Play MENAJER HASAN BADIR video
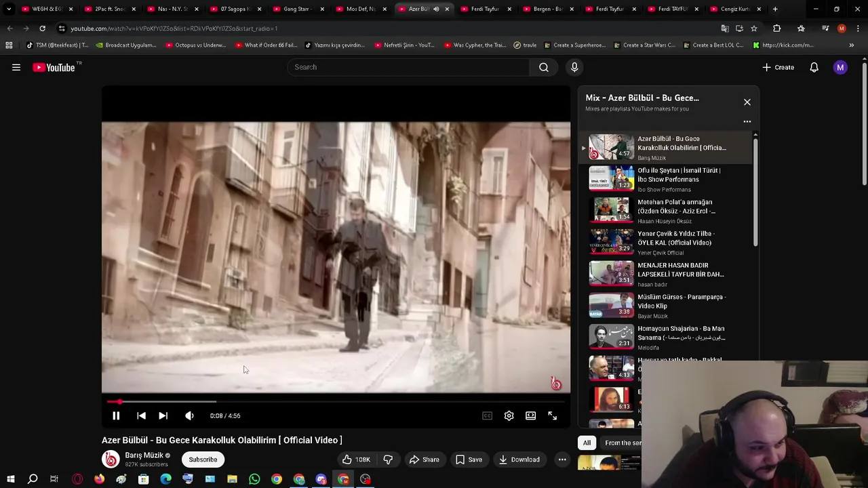 666,274
